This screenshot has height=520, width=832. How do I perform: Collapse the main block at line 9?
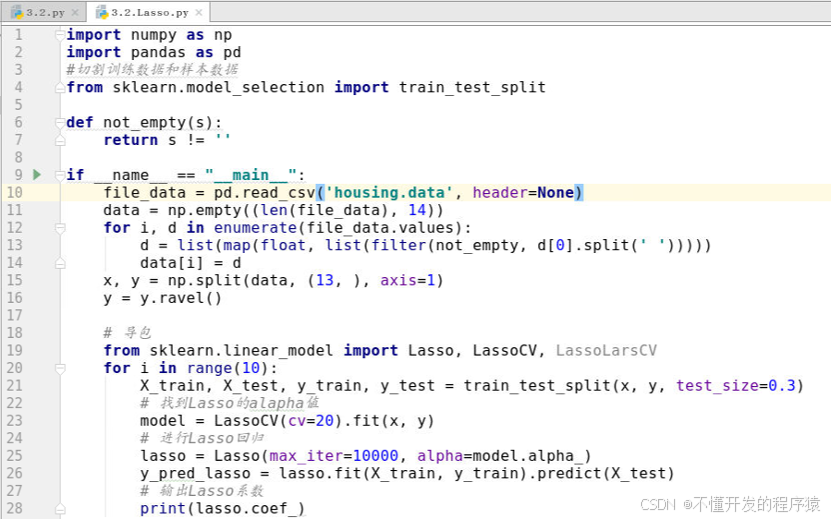(x=60, y=175)
